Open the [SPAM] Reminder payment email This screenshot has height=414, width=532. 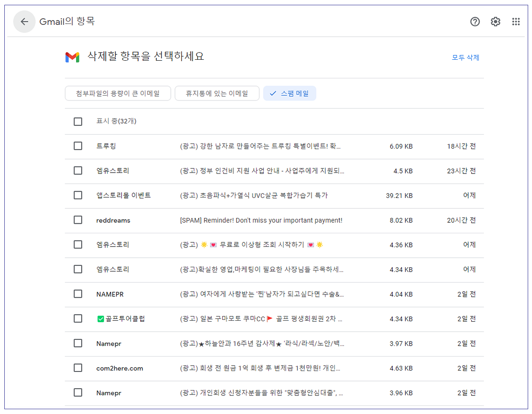pos(261,220)
